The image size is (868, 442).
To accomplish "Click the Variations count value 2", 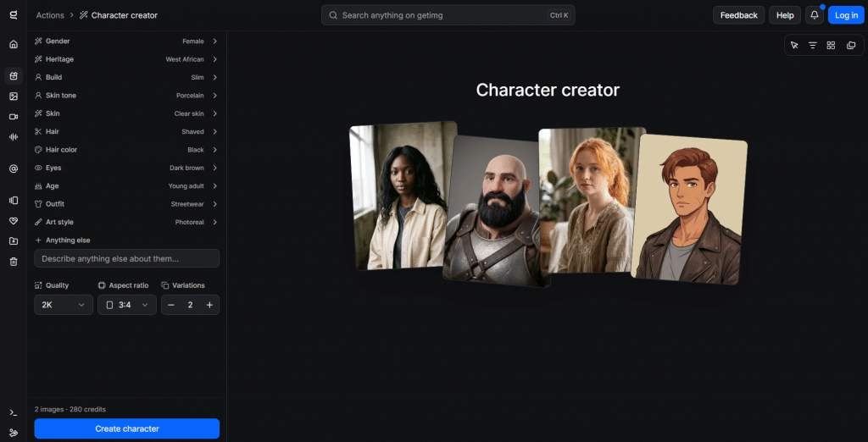I will pyautogui.click(x=190, y=305).
